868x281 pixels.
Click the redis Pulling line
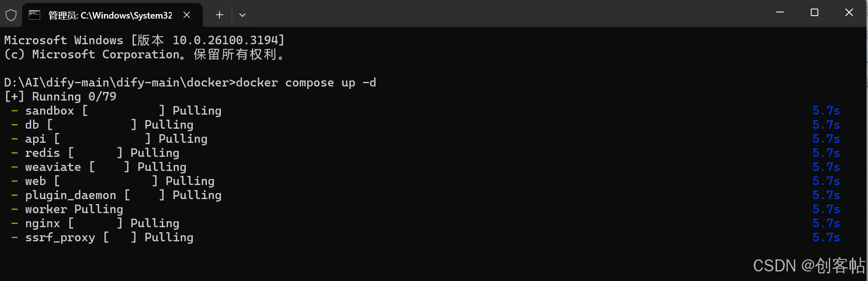(95, 153)
